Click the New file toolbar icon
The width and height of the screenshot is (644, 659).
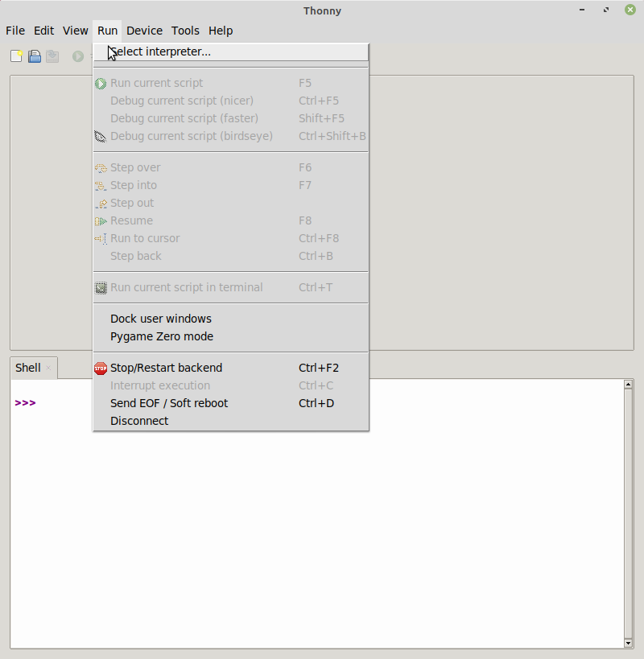tap(16, 56)
